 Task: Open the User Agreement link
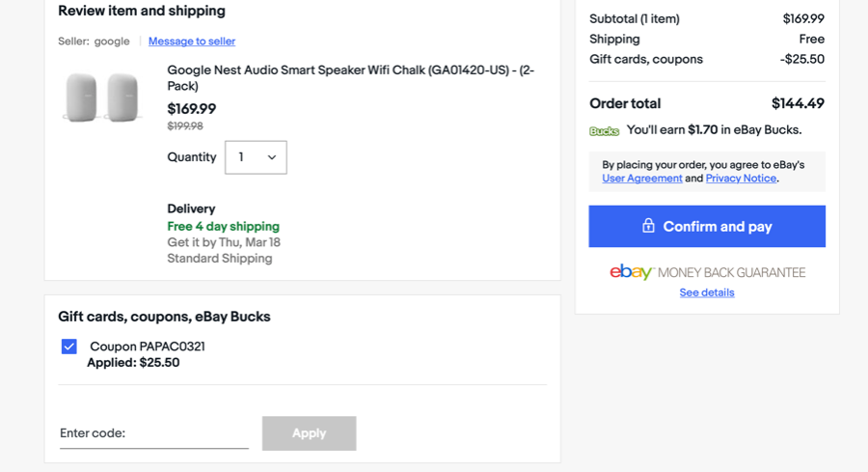click(642, 179)
